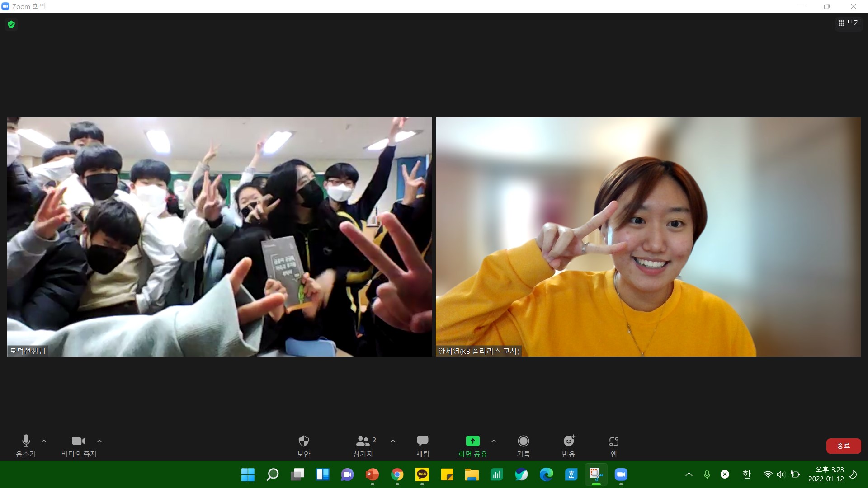Open the 보기 view layout menu

click(849, 23)
